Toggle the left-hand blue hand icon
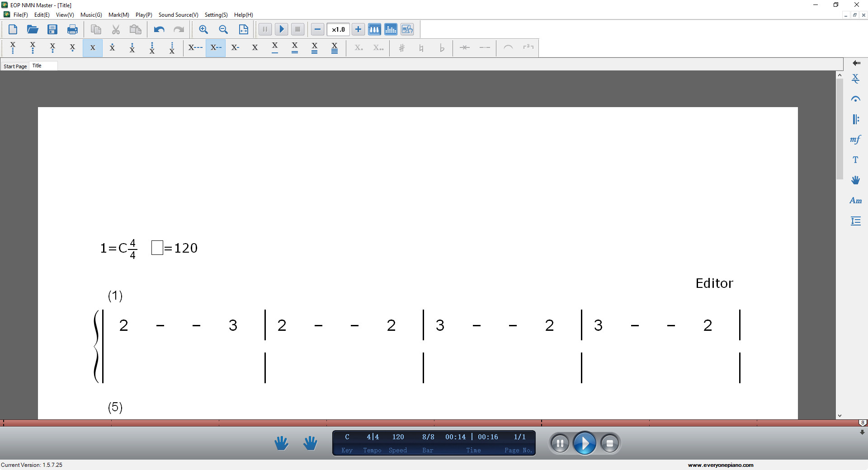868x470 pixels. (x=280, y=443)
